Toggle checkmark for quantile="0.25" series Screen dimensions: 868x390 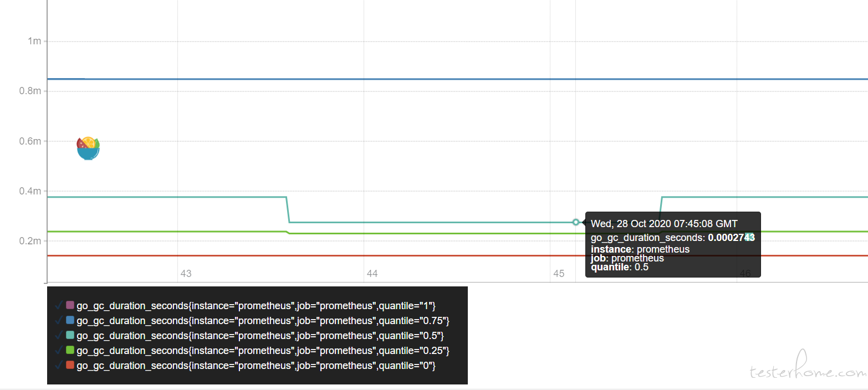[x=59, y=350]
